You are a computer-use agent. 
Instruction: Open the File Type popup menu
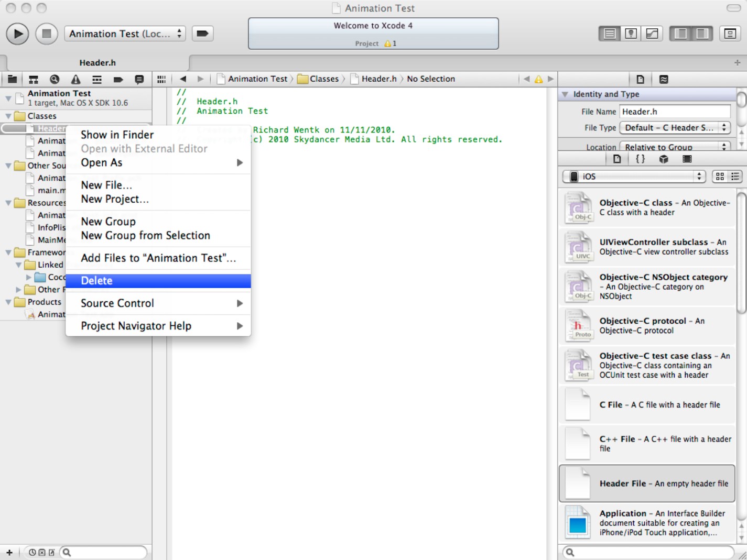coord(675,128)
